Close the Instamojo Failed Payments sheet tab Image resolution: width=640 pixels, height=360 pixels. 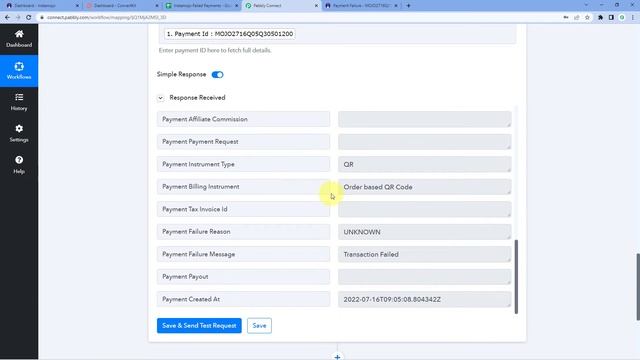pyautogui.click(x=237, y=6)
